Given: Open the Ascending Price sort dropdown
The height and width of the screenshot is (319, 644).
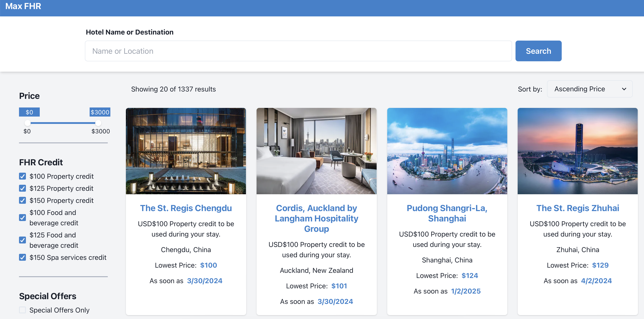Looking at the screenshot, I should (x=590, y=89).
